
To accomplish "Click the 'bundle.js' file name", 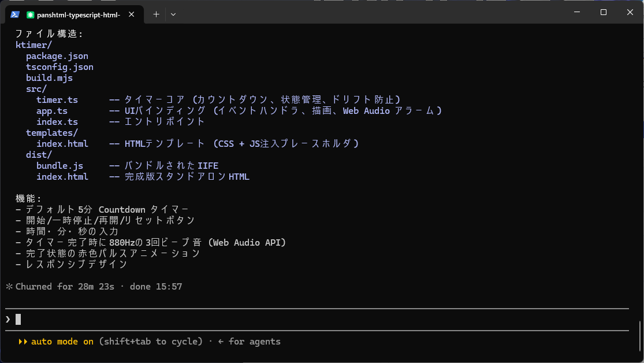I will click(x=59, y=166).
